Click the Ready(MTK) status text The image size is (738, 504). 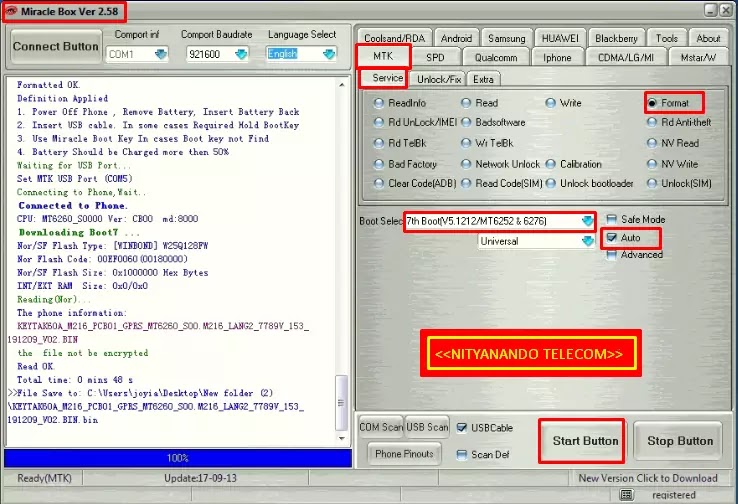coord(44,478)
